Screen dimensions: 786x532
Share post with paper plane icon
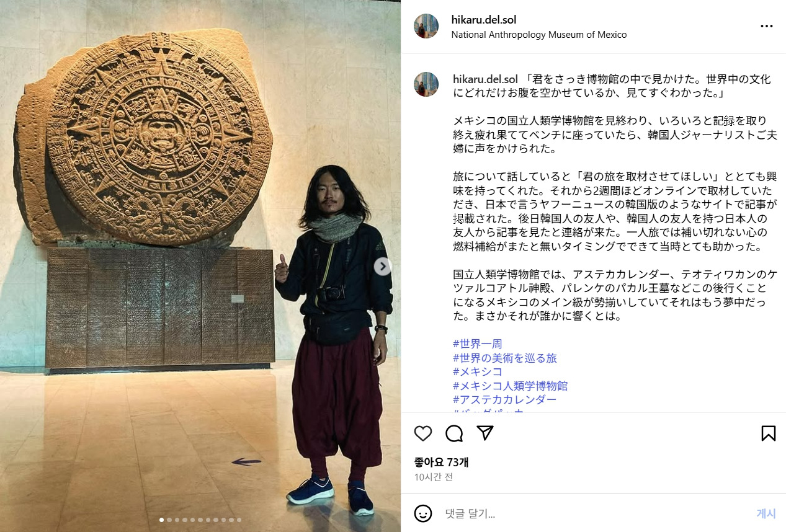pos(485,433)
